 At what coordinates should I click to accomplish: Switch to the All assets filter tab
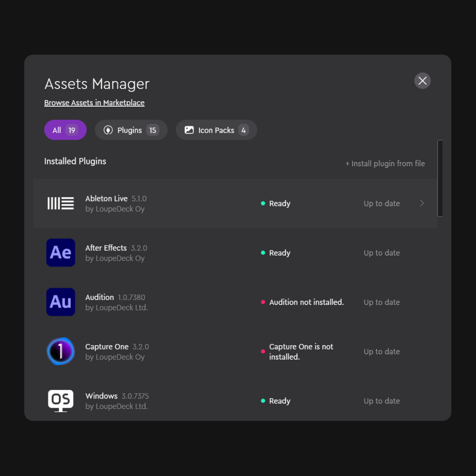65,130
